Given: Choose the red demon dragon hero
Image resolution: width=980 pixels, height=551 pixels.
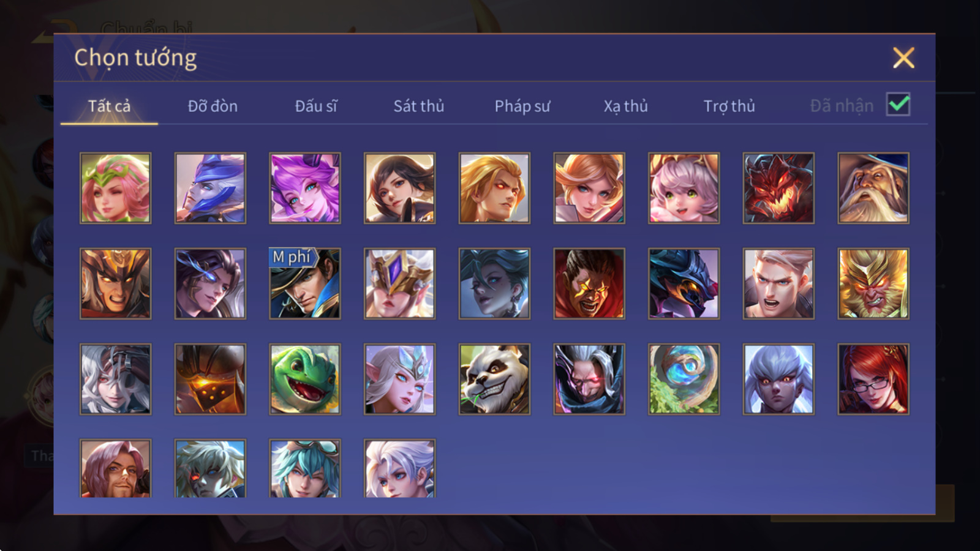Looking at the screenshot, I should (778, 188).
